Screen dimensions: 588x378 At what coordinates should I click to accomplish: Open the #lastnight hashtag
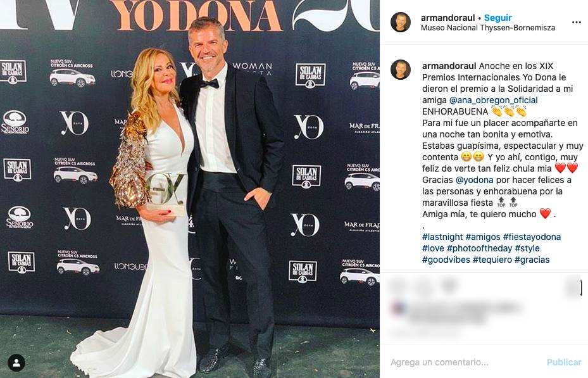pos(442,237)
